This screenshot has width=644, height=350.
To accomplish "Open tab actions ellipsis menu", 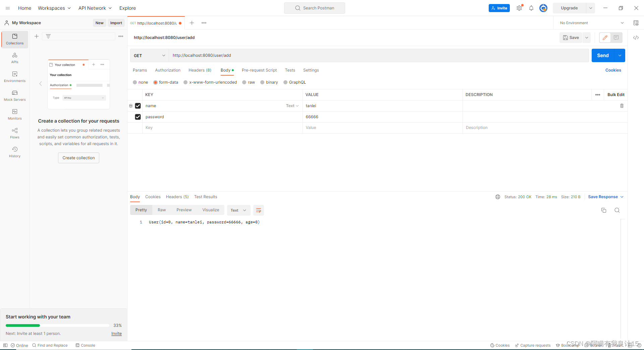I will tap(204, 23).
